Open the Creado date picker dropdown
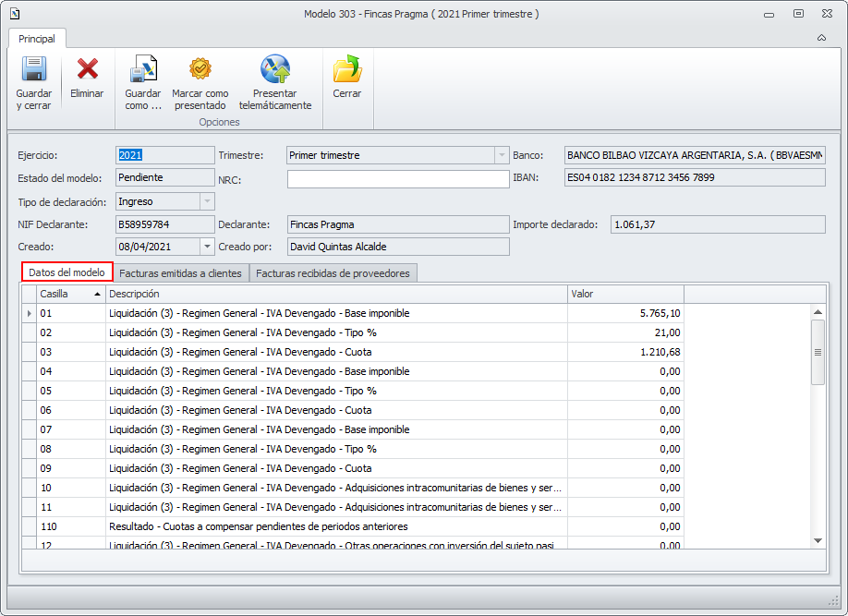 click(206, 247)
